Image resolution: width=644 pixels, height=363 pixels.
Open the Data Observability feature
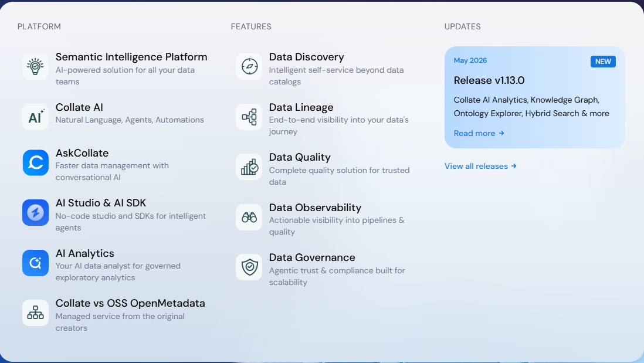pos(315,208)
